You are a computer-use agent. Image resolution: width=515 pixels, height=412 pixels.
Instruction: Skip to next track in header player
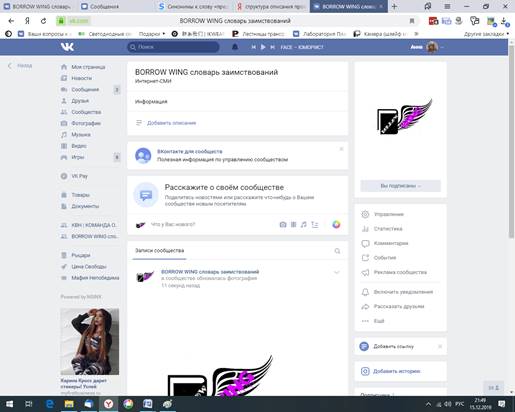click(272, 47)
